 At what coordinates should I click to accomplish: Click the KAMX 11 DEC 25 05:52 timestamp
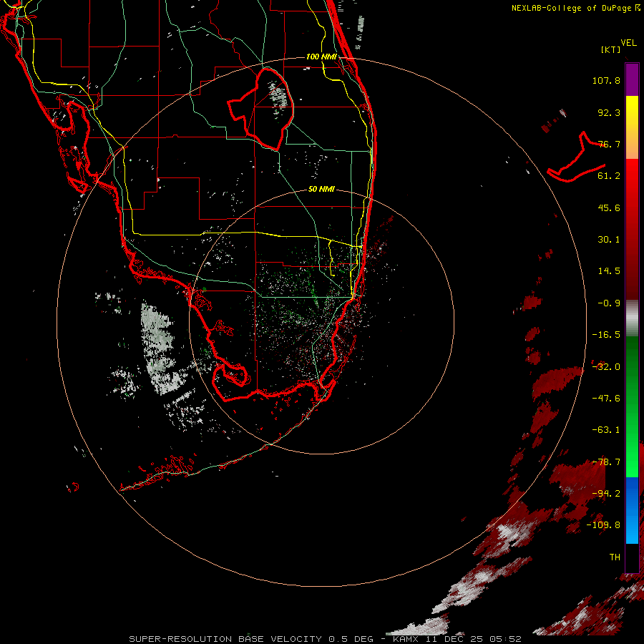[x=457, y=639]
